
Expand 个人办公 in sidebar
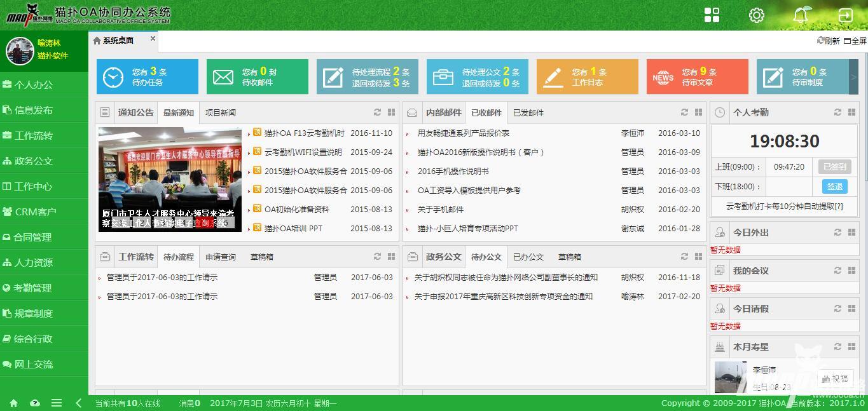pyautogui.click(x=44, y=84)
